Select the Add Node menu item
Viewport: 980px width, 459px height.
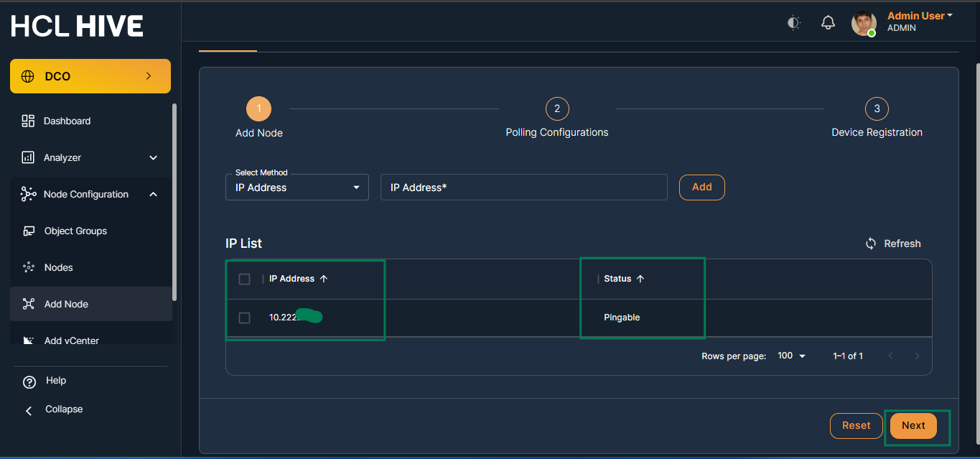66,304
